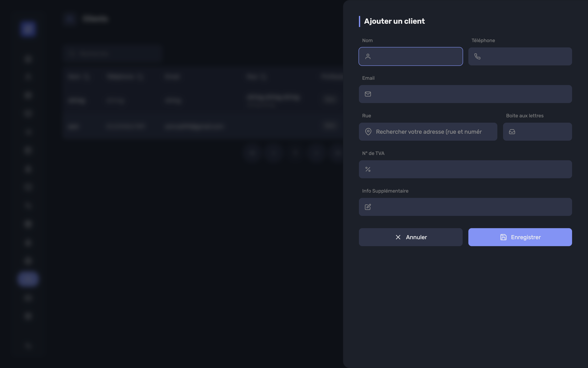
Task: Click the map pin icon in Rue field
Action: click(x=368, y=132)
